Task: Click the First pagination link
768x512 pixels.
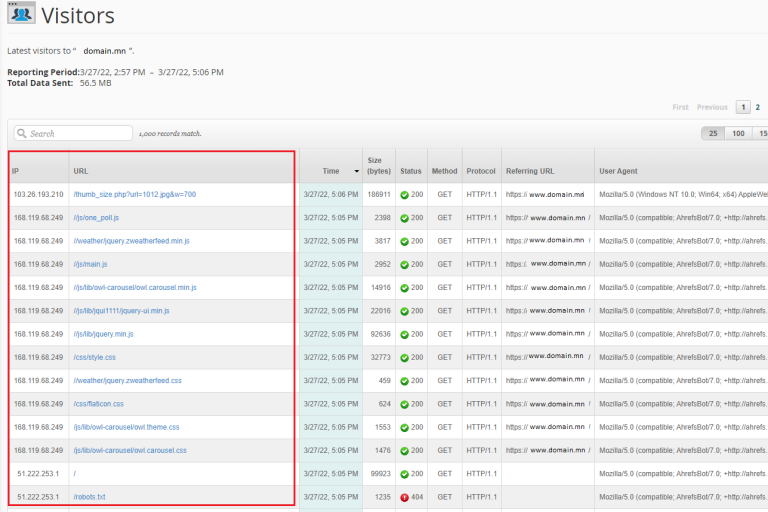Action: [680, 107]
